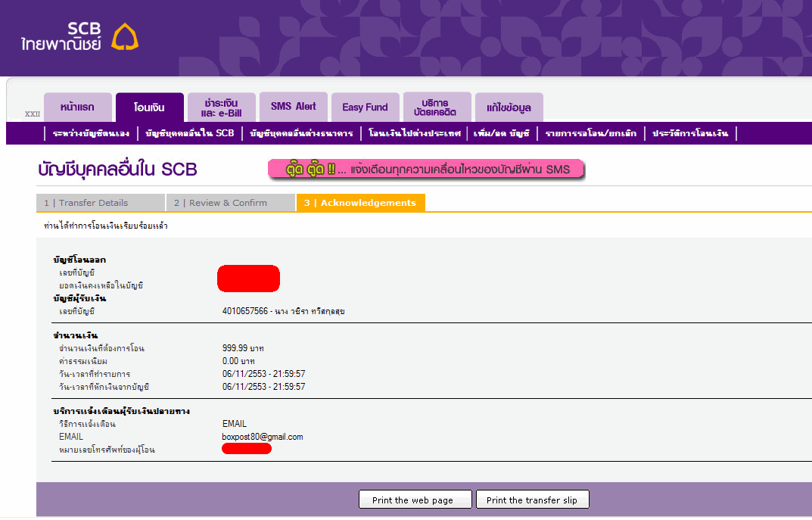812x520 pixels.
Task: Click the จำนวนเงิน section heading
Action: tap(75, 335)
